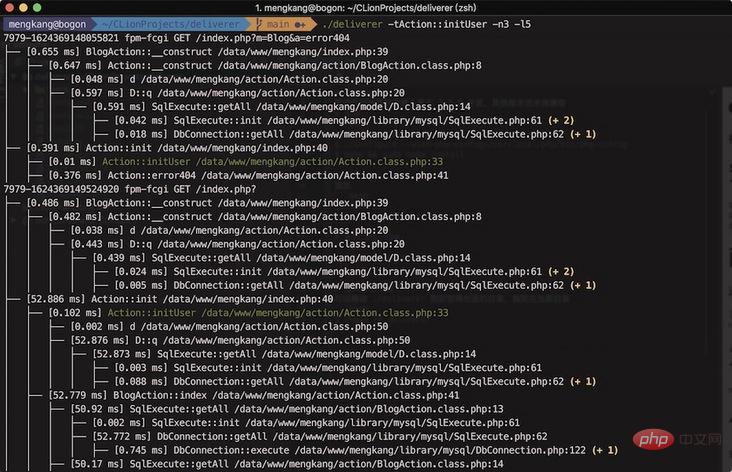Select the [0.655 ms] BlogAction::__construct row
This screenshot has width=732, height=472.
pyautogui.click(x=207, y=52)
